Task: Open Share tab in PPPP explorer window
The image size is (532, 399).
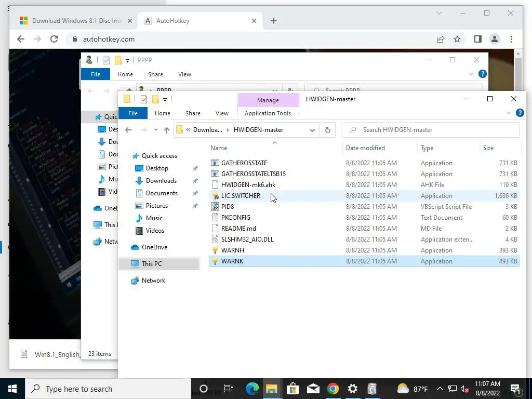Action: tap(155, 74)
